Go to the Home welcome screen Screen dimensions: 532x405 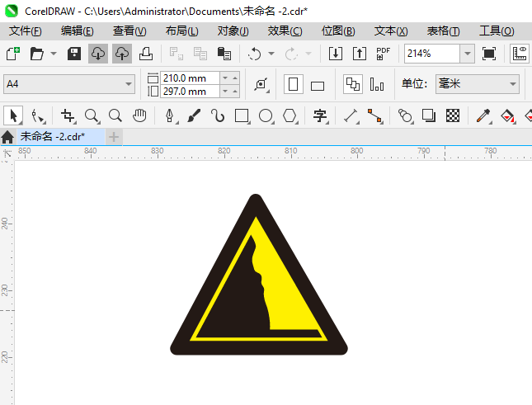tap(7, 137)
